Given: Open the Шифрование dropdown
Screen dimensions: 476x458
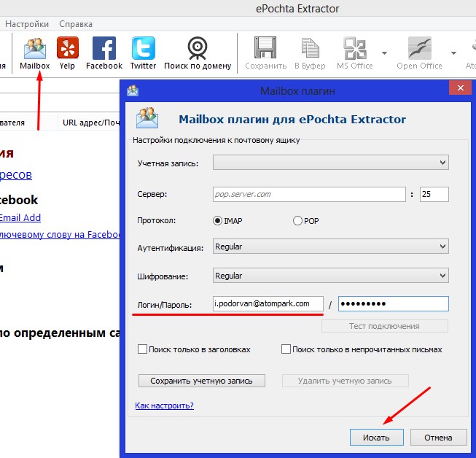Looking at the screenshot, I should [x=331, y=275].
